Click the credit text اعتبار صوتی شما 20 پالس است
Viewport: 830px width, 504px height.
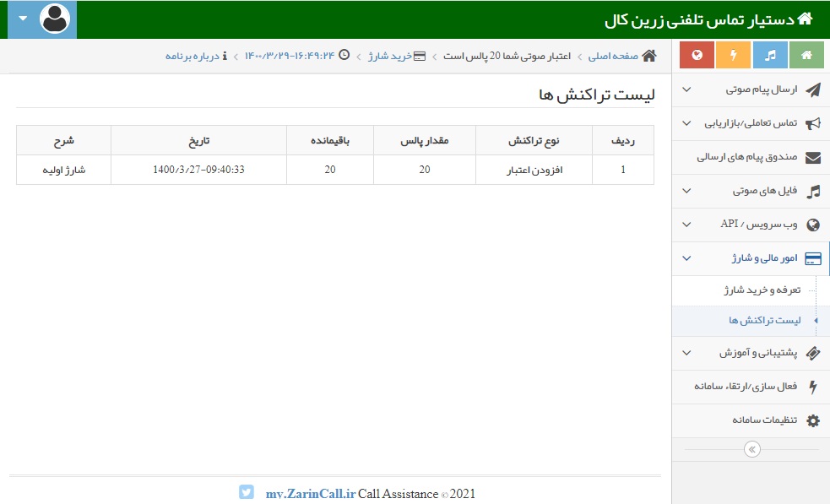(x=507, y=56)
